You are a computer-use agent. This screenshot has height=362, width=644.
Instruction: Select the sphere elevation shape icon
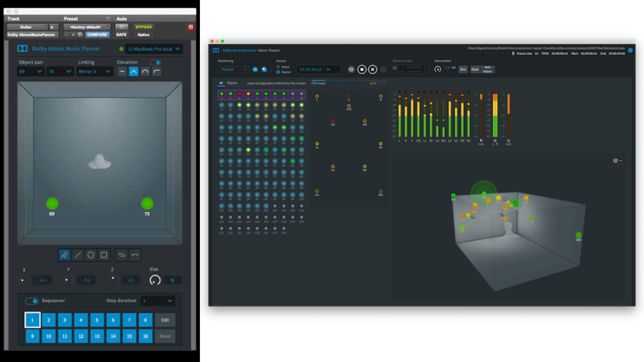point(145,71)
